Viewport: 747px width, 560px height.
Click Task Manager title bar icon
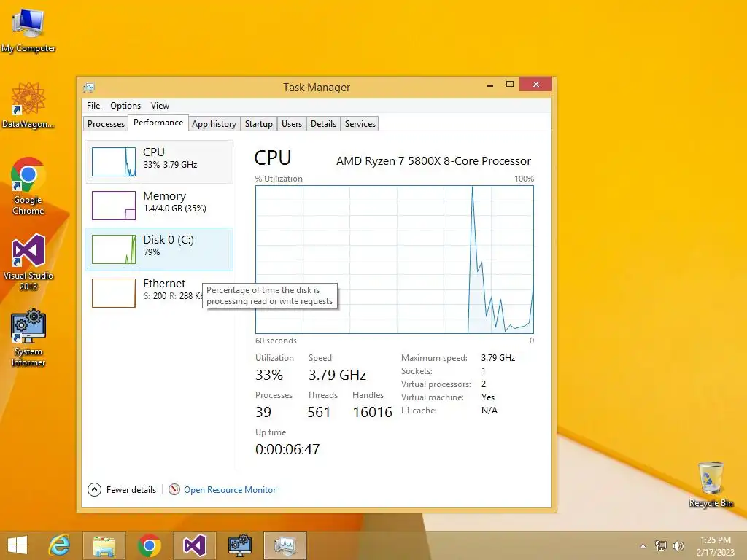coord(89,87)
